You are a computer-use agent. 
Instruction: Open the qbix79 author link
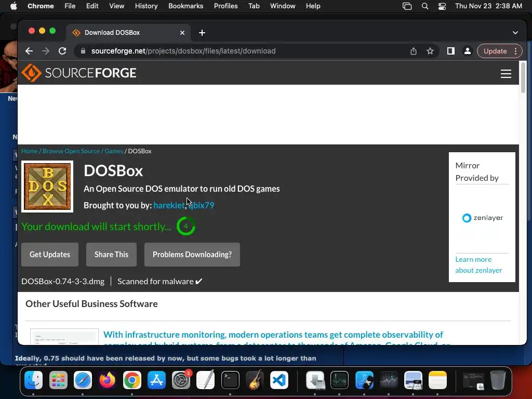point(202,205)
